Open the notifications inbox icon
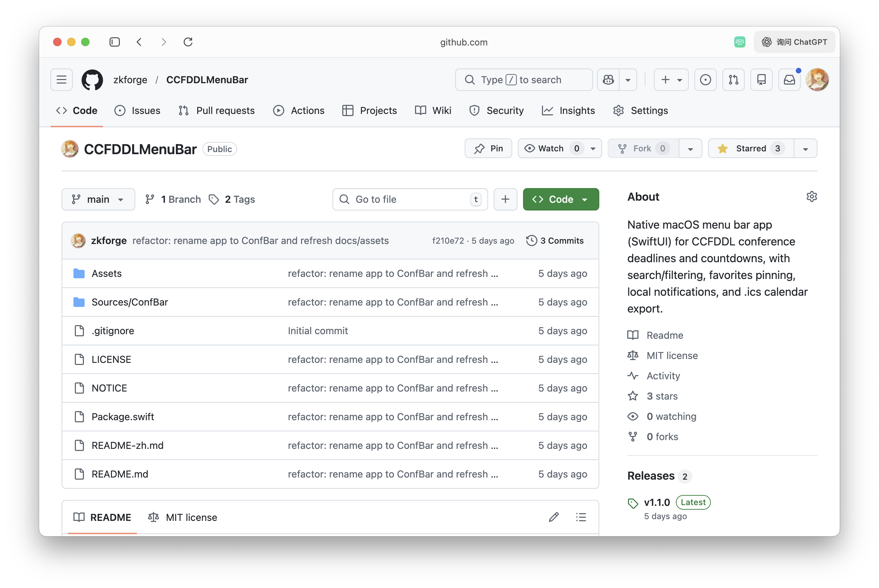This screenshot has height=588, width=879. click(x=789, y=79)
